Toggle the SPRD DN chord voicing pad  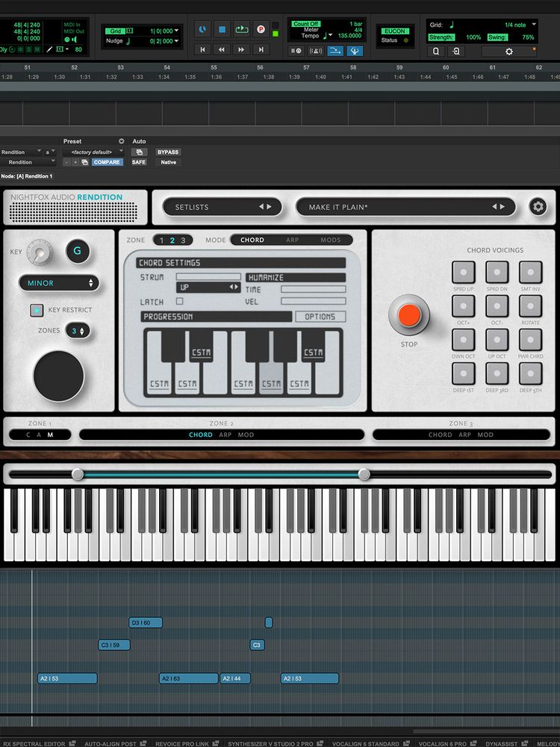(x=497, y=272)
